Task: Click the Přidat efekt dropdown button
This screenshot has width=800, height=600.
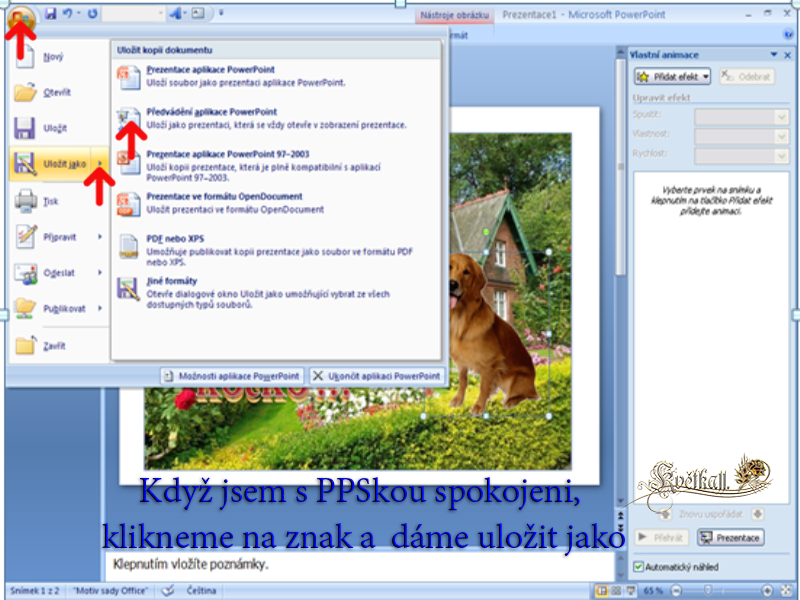Action: click(672, 77)
